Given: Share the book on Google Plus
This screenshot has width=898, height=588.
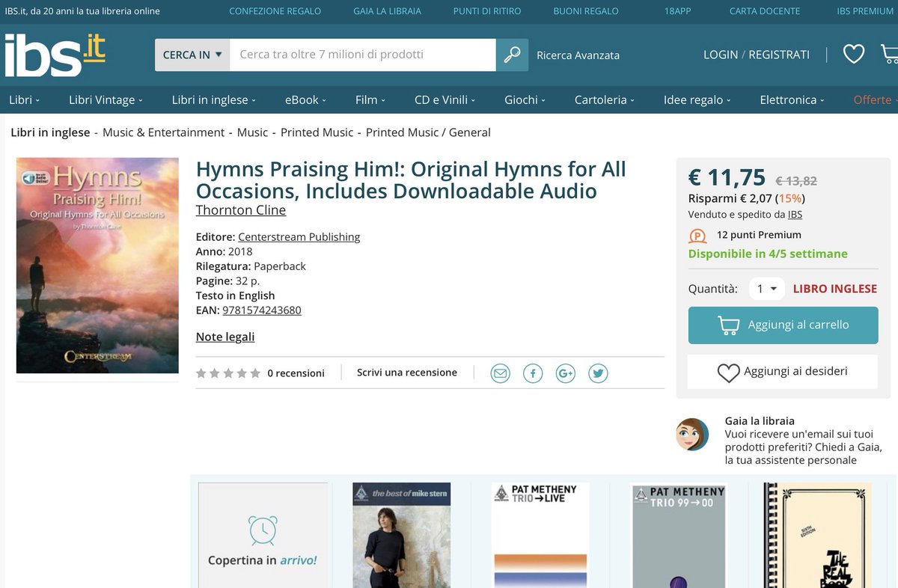Looking at the screenshot, I should point(566,373).
